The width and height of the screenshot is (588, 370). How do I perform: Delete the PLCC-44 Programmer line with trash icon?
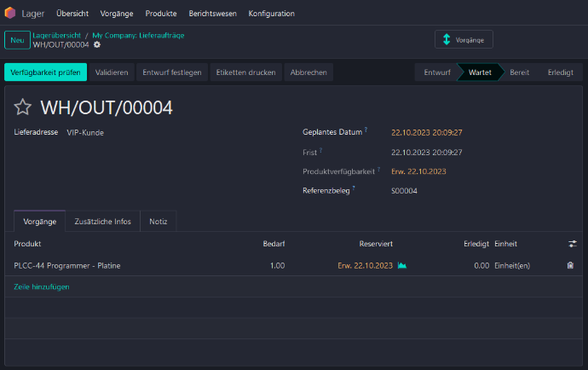570,266
